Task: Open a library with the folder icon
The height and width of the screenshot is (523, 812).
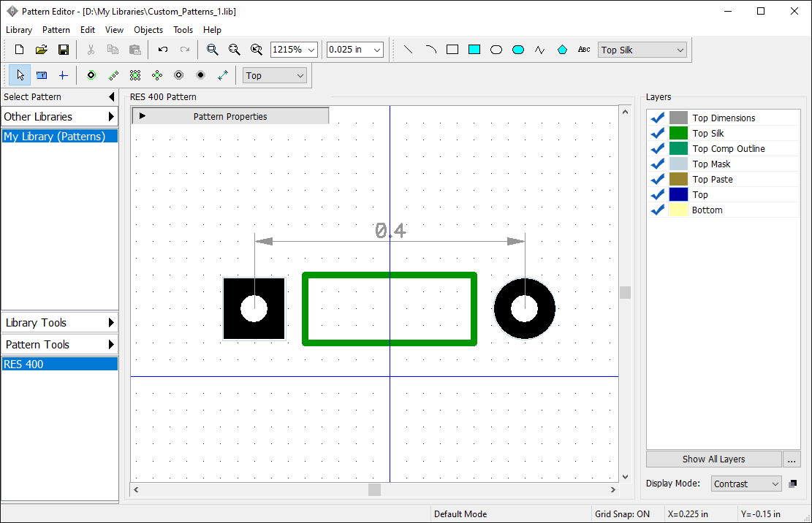Action: 42,50
